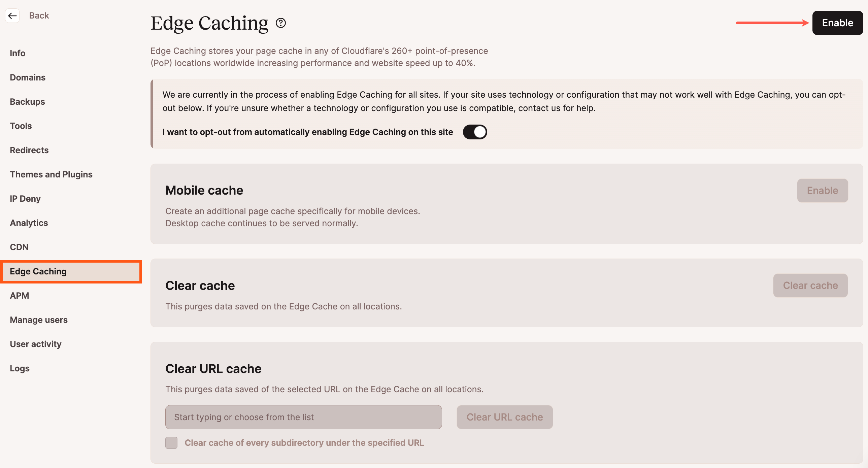
Task: Expand the Clear URL cache section
Action: point(213,368)
